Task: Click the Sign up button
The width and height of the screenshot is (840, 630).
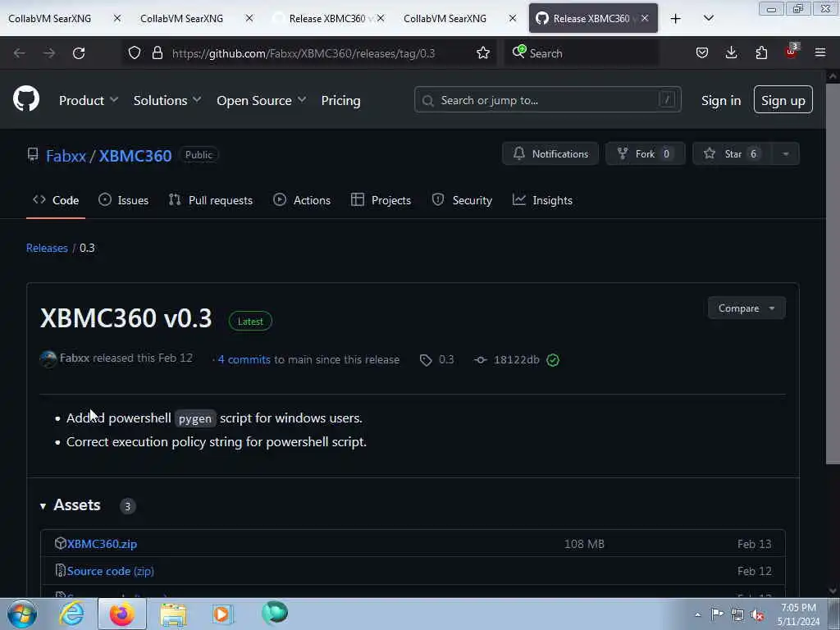Action: [783, 99]
